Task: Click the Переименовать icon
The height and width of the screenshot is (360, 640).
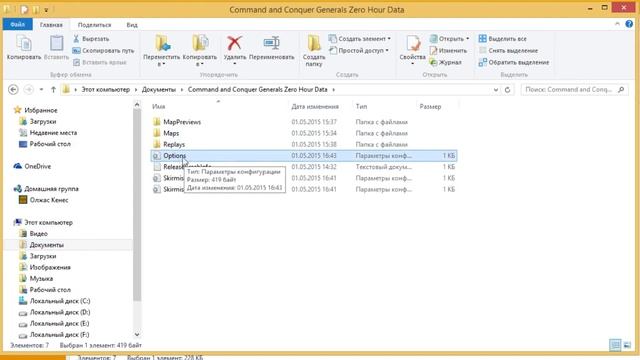Action: click(271, 43)
